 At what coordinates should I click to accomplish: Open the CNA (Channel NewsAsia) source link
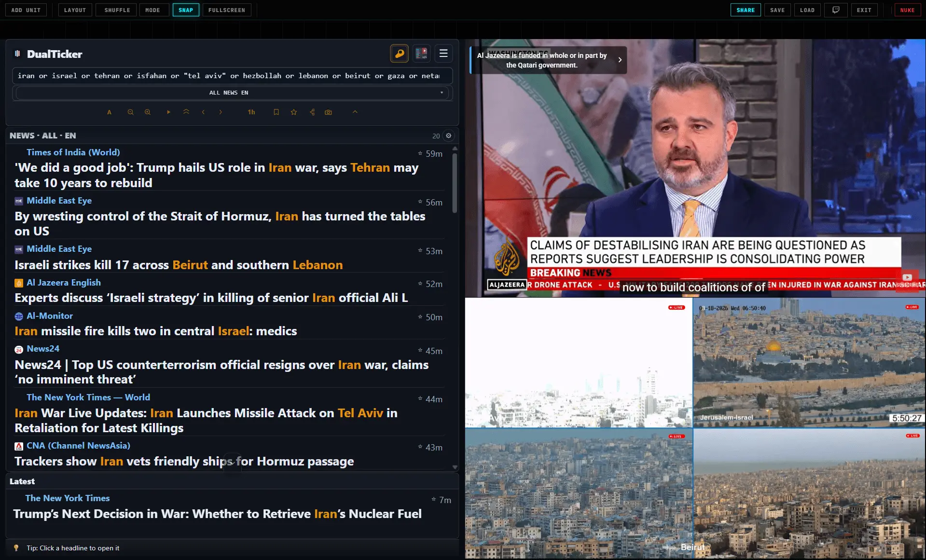click(x=78, y=446)
